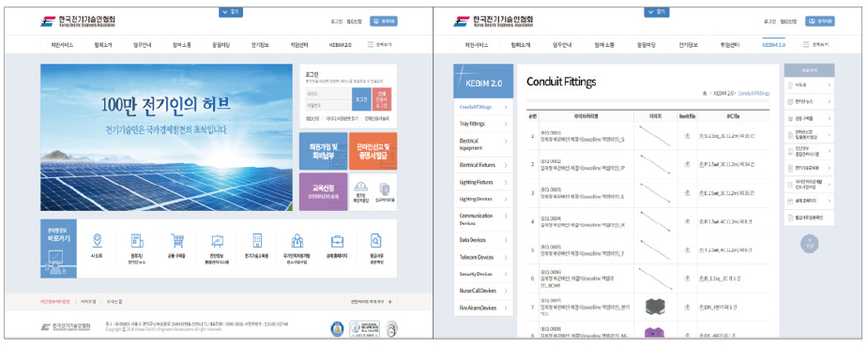Open the document search icon for 발급서류 원본확인

[376, 240]
